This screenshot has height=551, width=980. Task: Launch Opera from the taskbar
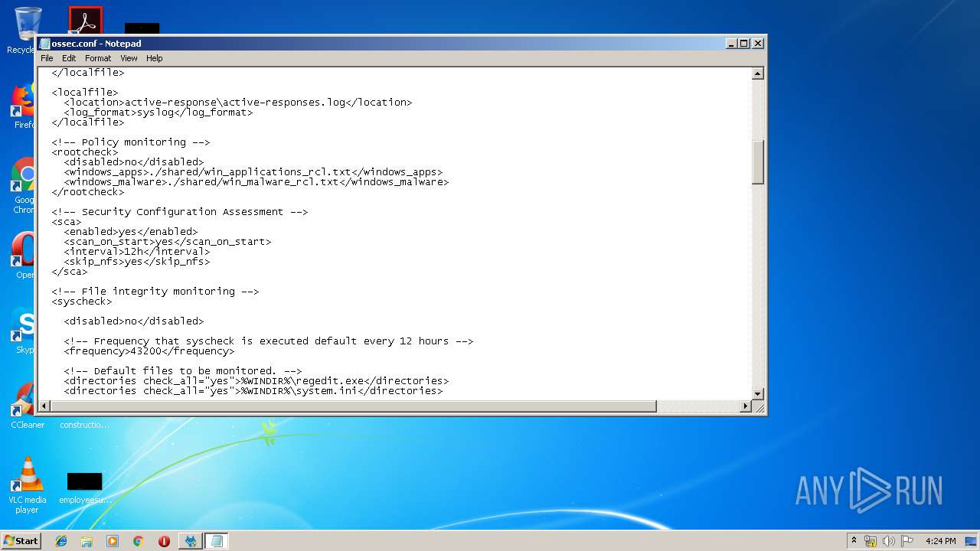(x=164, y=541)
